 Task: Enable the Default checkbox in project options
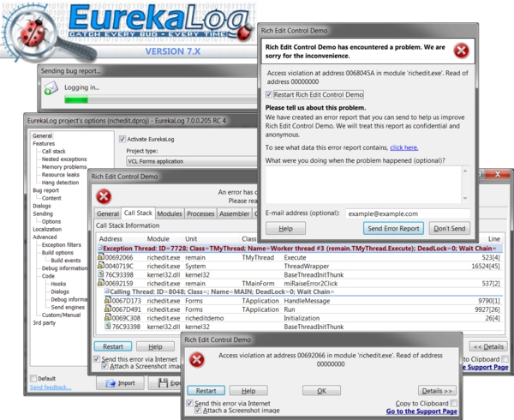coord(33,378)
